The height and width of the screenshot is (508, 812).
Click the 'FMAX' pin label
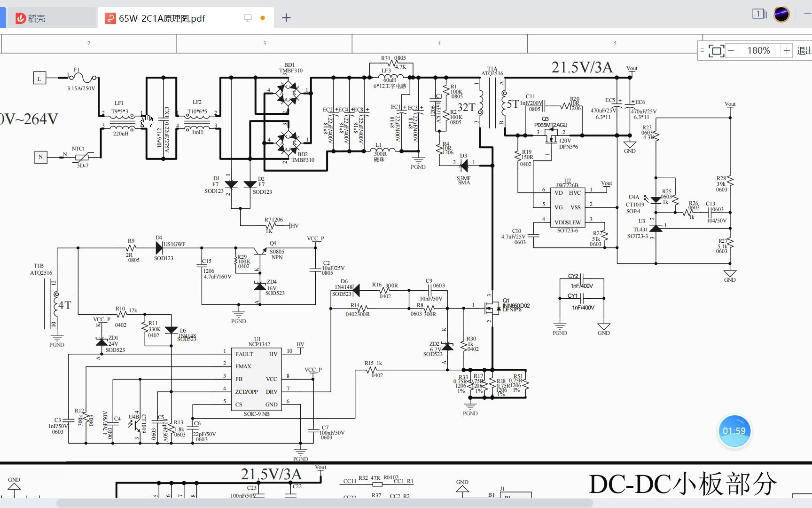(243, 366)
